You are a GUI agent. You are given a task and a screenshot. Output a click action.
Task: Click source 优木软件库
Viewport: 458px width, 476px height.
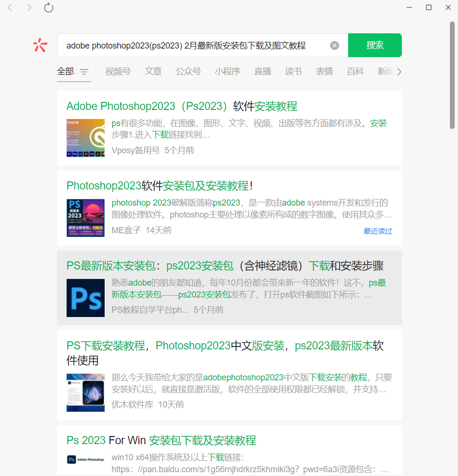132,404
